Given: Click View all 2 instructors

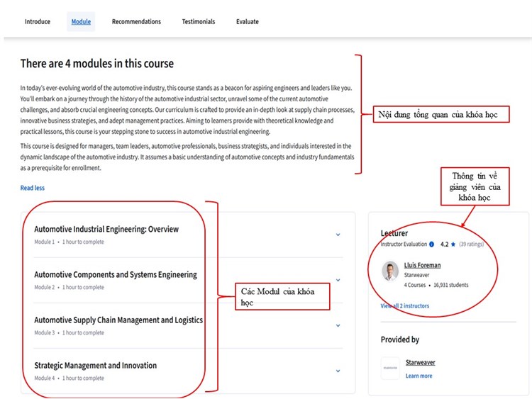Looking at the screenshot, I should (404, 306).
